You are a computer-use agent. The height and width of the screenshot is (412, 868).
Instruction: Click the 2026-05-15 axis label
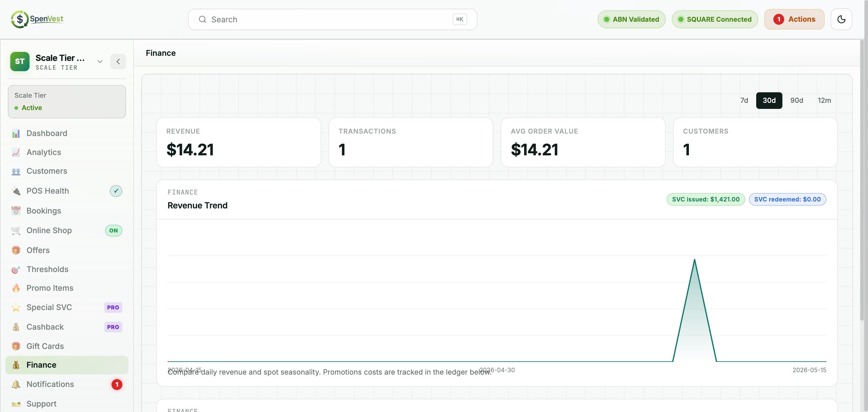(809, 370)
